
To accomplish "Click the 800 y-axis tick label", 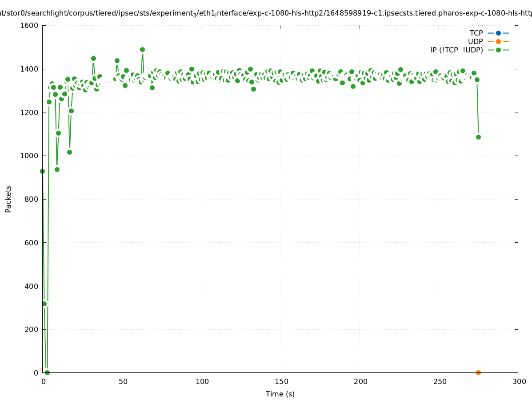I will [x=31, y=199].
